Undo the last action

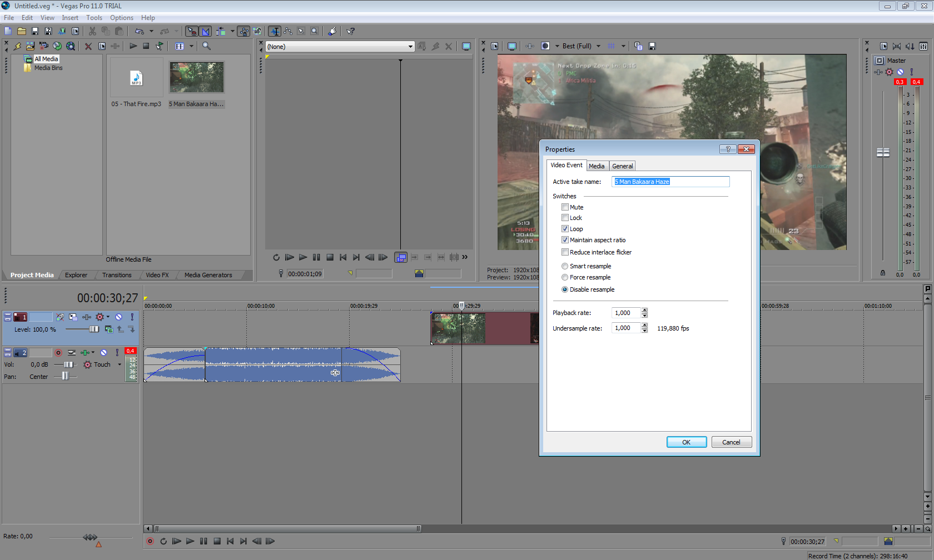pos(139,31)
